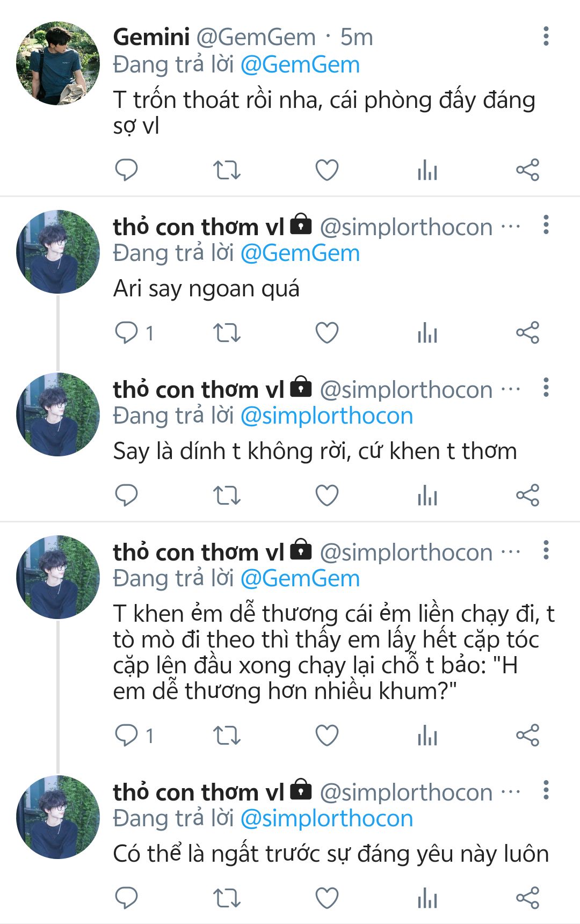Open @simplorthocon link in "Say là dính" tweet
Image resolution: width=580 pixels, height=924 pixels.
(x=327, y=416)
